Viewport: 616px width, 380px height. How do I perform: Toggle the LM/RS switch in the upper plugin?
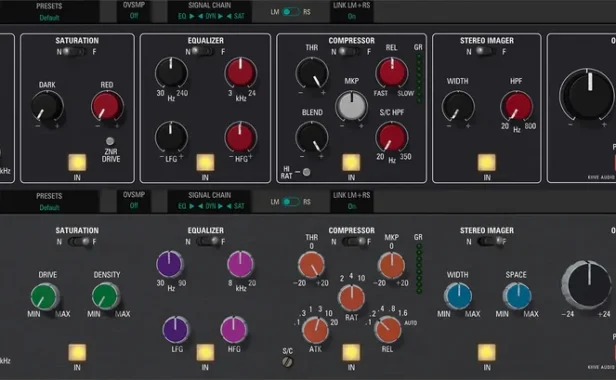(x=291, y=12)
